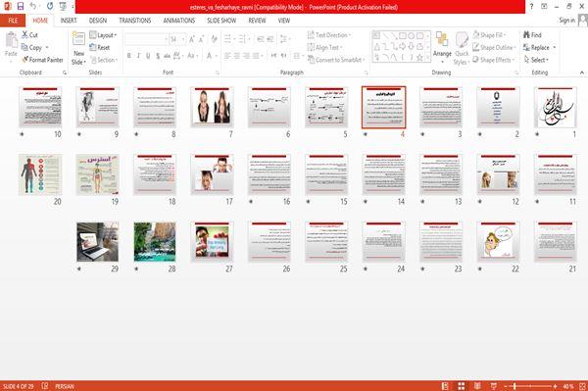Viewport: 588px width, 391px height.
Task: Click zoom in plus button
Action: (555, 386)
